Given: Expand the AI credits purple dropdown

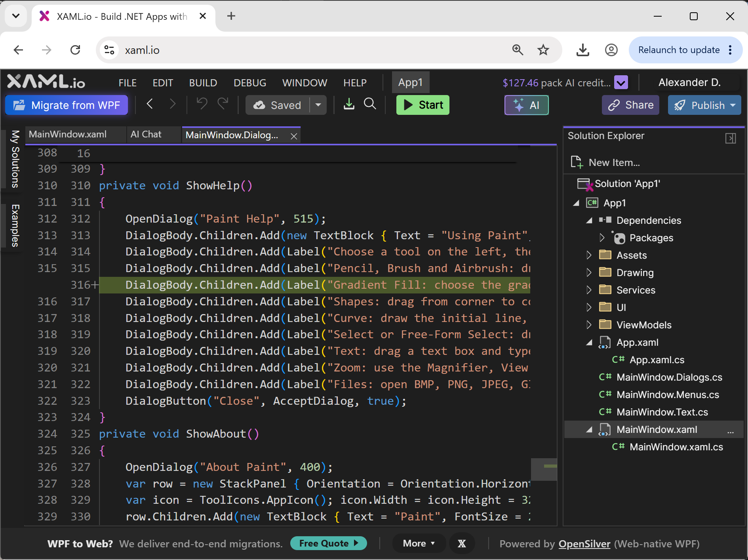Looking at the screenshot, I should click(621, 82).
